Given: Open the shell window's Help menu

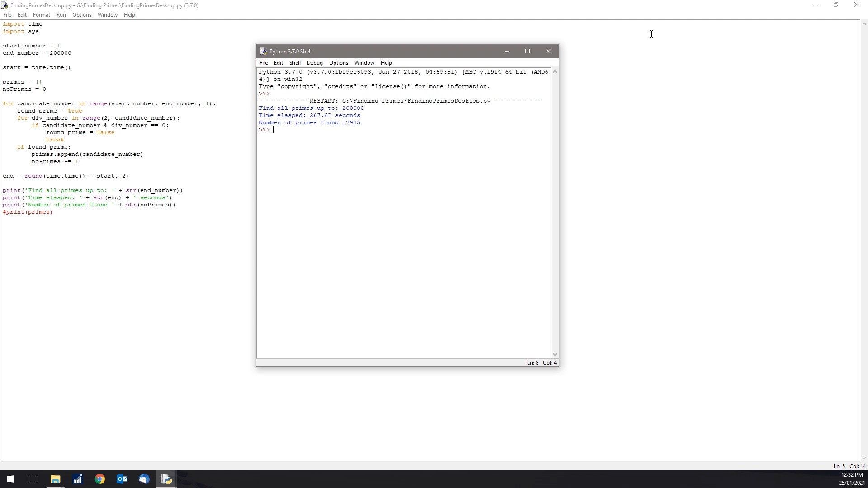Looking at the screenshot, I should (x=386, y=63).
